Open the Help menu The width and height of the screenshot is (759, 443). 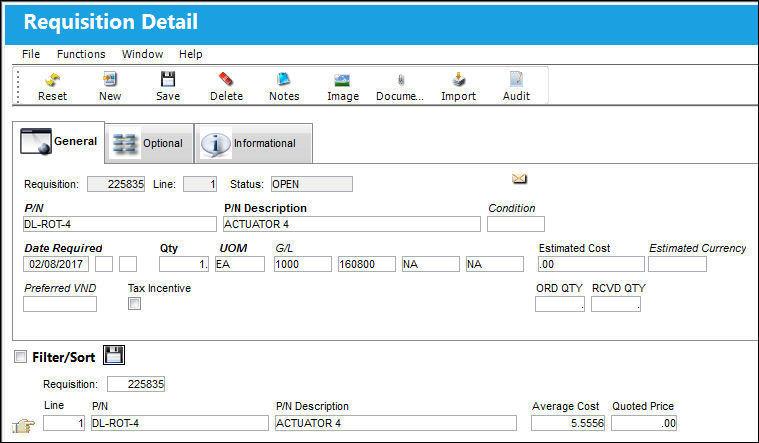[191, 54]
